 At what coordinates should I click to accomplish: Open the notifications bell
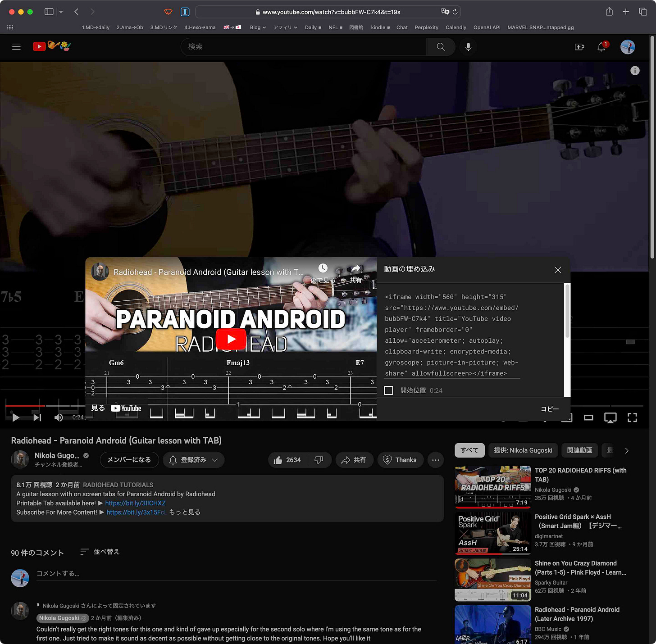(601, 47)
